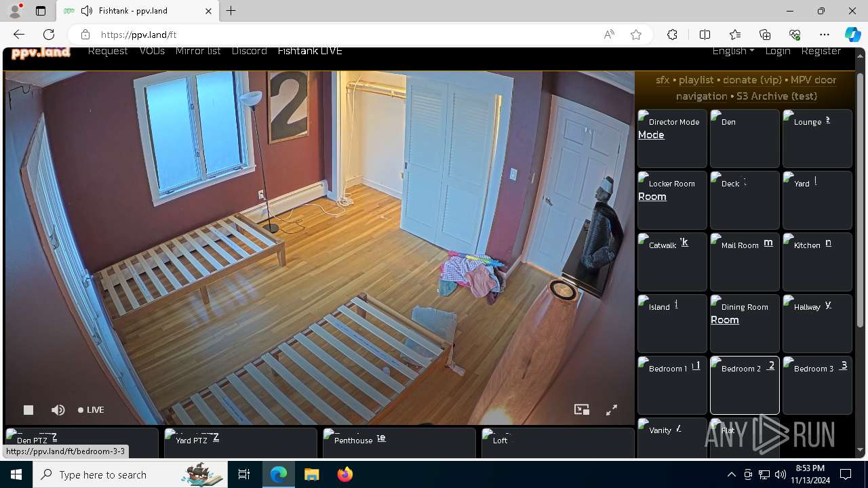Open the Request page
The width and height of the screenshot is (868, 488).
tap(108, 51)
